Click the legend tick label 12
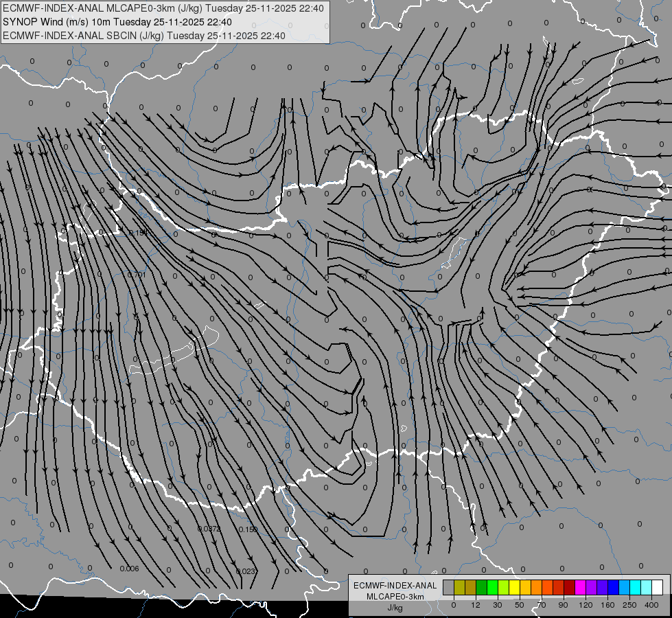Screen dimensions: 672x618 476,605
